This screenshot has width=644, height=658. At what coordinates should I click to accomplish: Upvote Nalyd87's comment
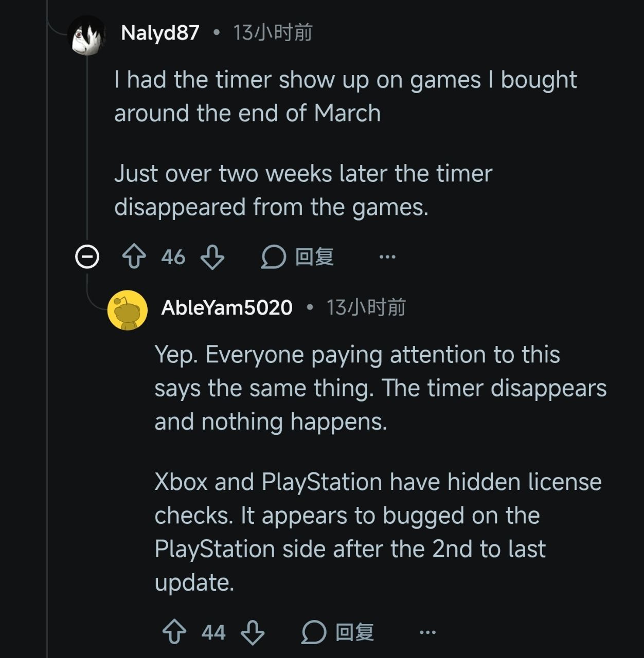134,257
